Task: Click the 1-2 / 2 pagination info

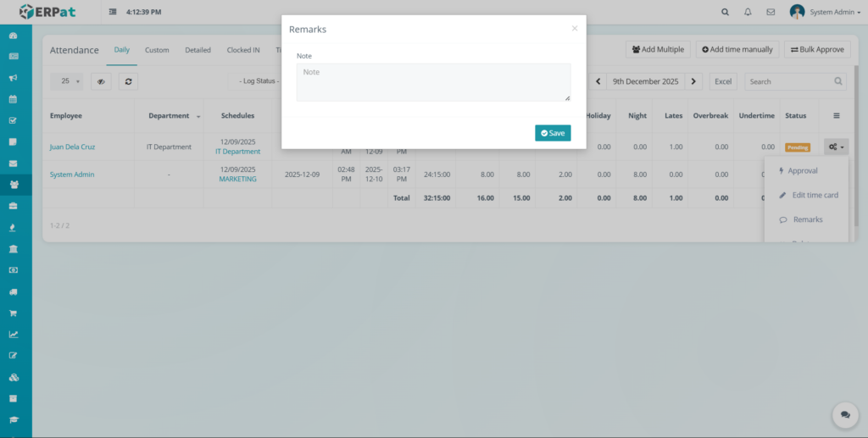Action: (x=60, y=225)
